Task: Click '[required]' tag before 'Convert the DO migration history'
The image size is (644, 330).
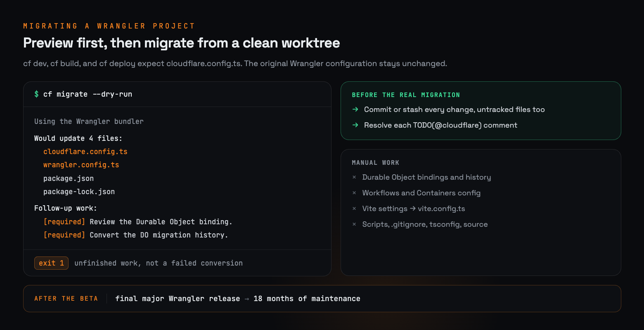Action: (64, 235)
